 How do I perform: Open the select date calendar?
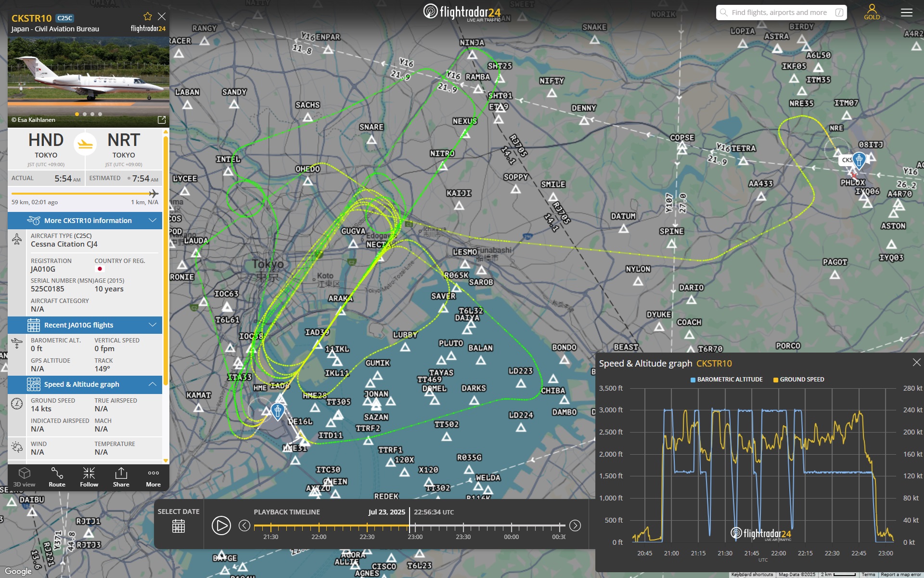click(179, 526)
